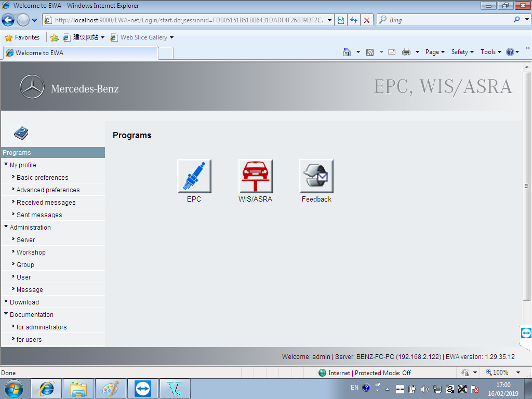Click the IE Home toolbar icon

pos(347,52)
